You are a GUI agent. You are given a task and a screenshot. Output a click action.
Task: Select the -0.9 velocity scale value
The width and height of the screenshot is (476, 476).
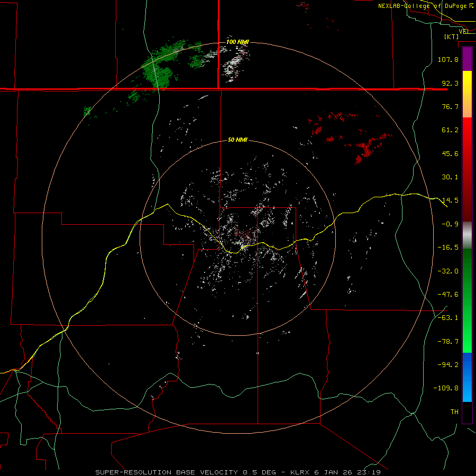point(450,224)
